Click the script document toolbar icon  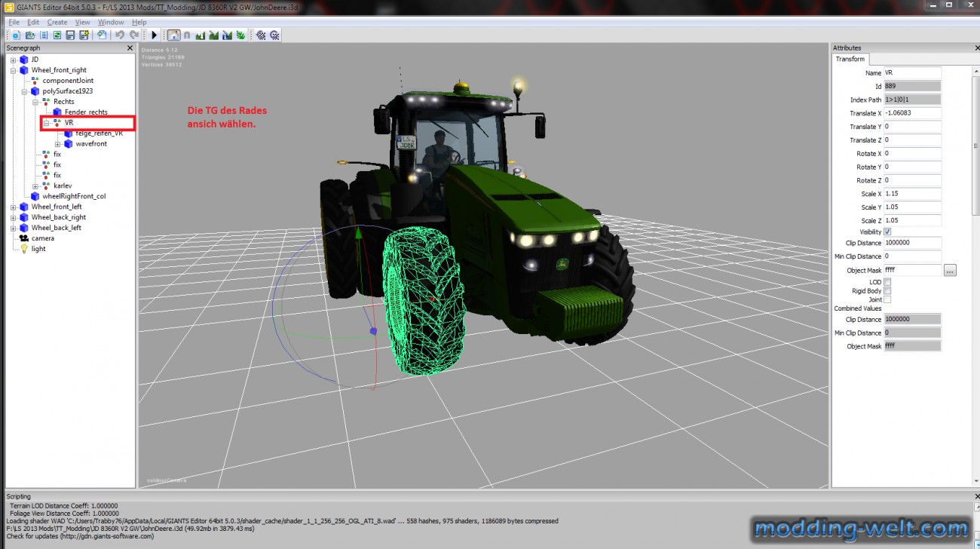(44, 35)
